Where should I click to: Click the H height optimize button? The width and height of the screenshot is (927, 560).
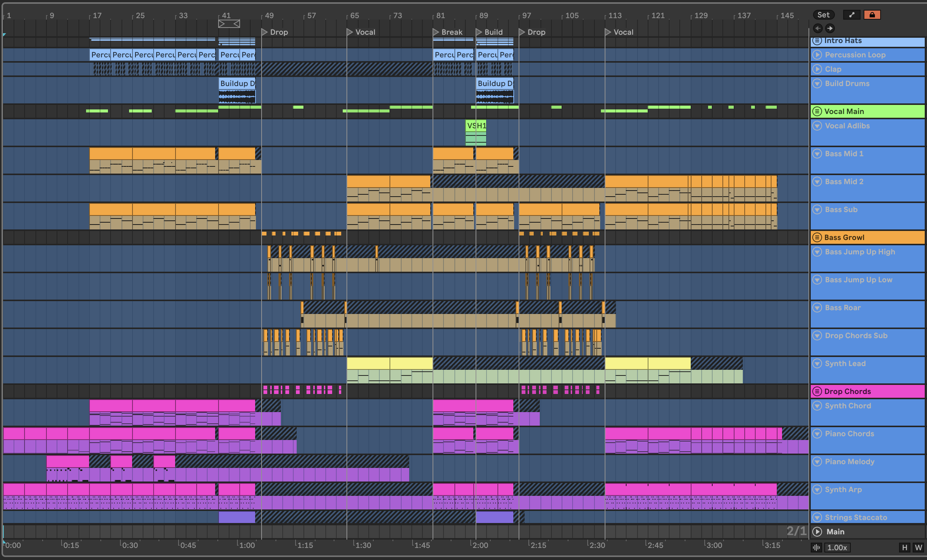904,548
